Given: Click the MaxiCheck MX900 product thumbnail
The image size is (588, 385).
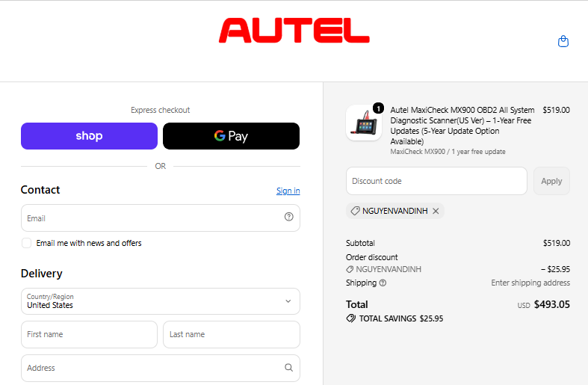Looking at the screenshot, I should [364, 123].
